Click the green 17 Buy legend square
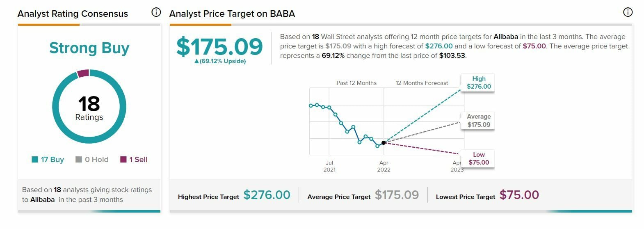The width and height of the screenshot is (644, 229). click(35, 160)
